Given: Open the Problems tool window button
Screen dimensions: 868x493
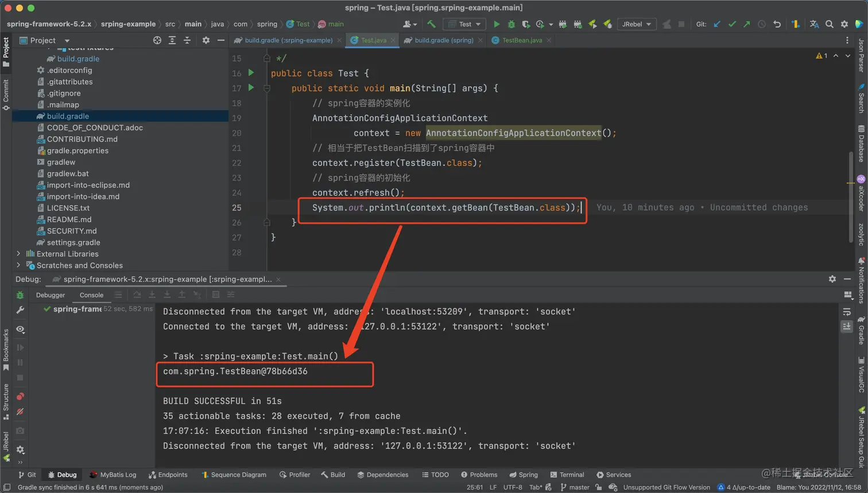Looking at the screenshot, I should pos(479,475).
